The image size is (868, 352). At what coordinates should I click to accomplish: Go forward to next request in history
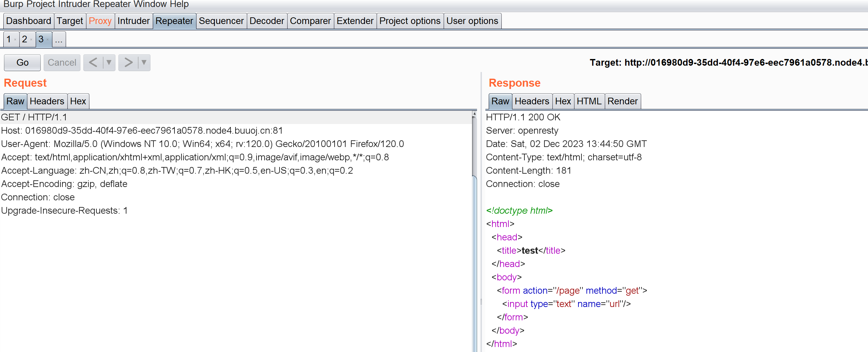coord(128,63)
